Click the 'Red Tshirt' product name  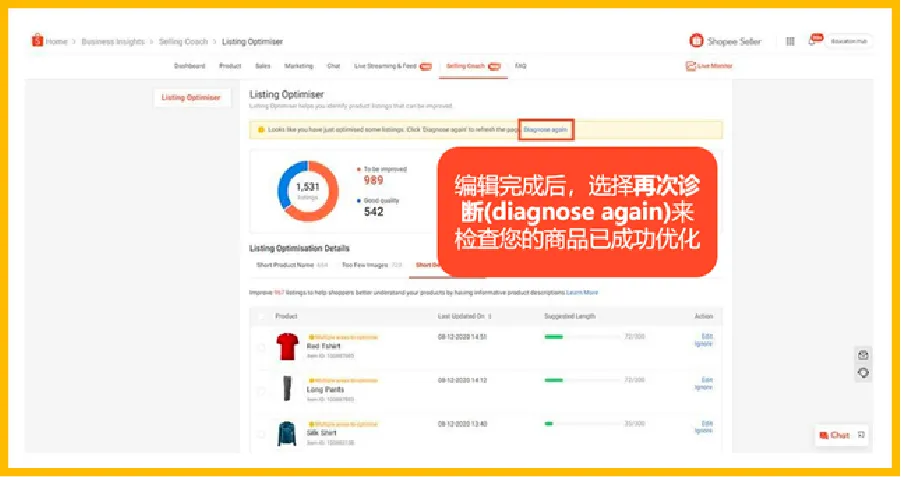click(324, 347)
